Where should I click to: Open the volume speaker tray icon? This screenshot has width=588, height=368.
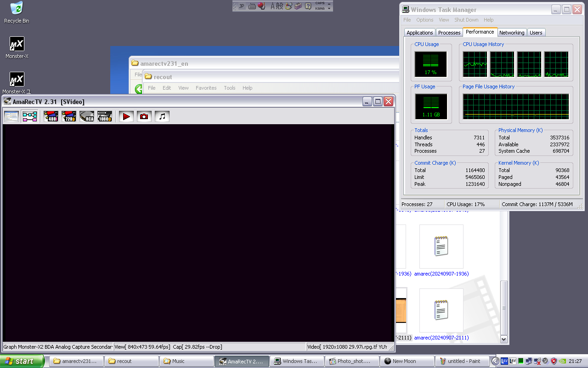click(545, 361)
